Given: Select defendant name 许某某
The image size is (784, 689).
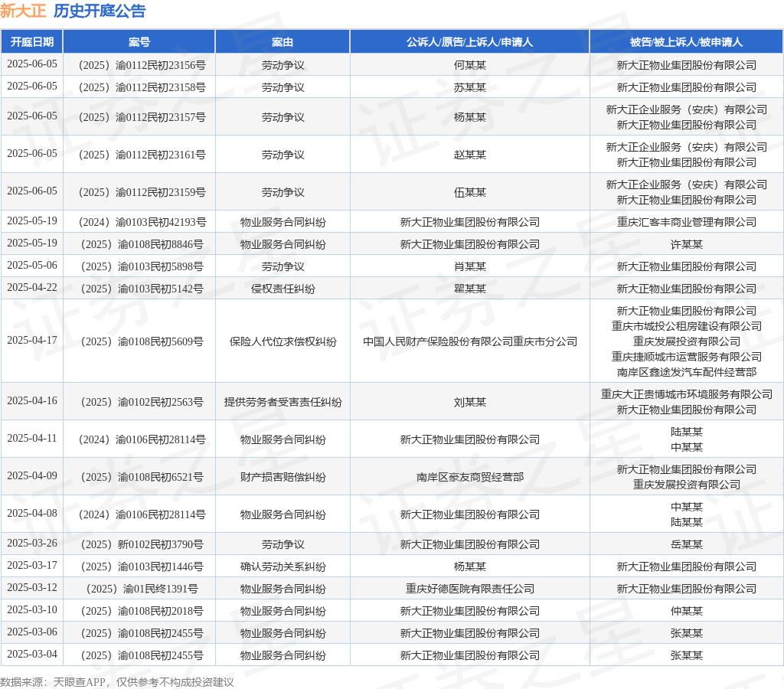Looking at the screenshot, I should click(x=687, y=244).
